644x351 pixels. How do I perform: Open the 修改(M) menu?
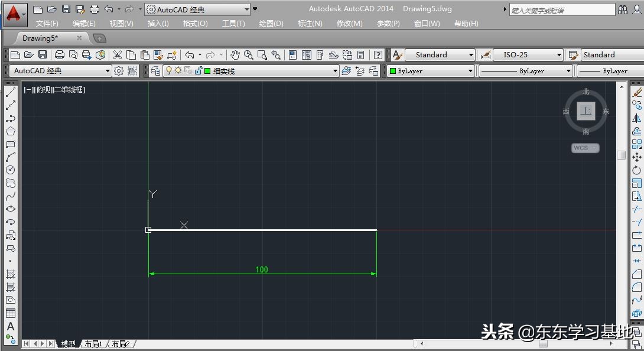[349, 24]
